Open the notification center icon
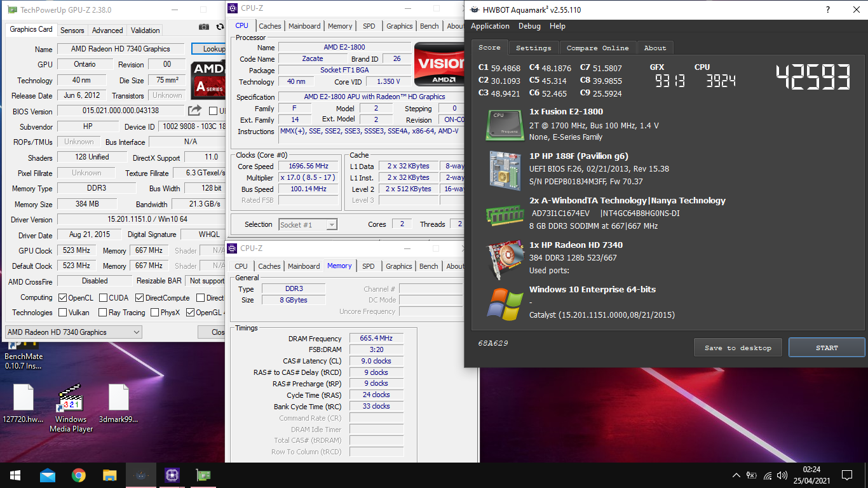 (x=846, y=475)
